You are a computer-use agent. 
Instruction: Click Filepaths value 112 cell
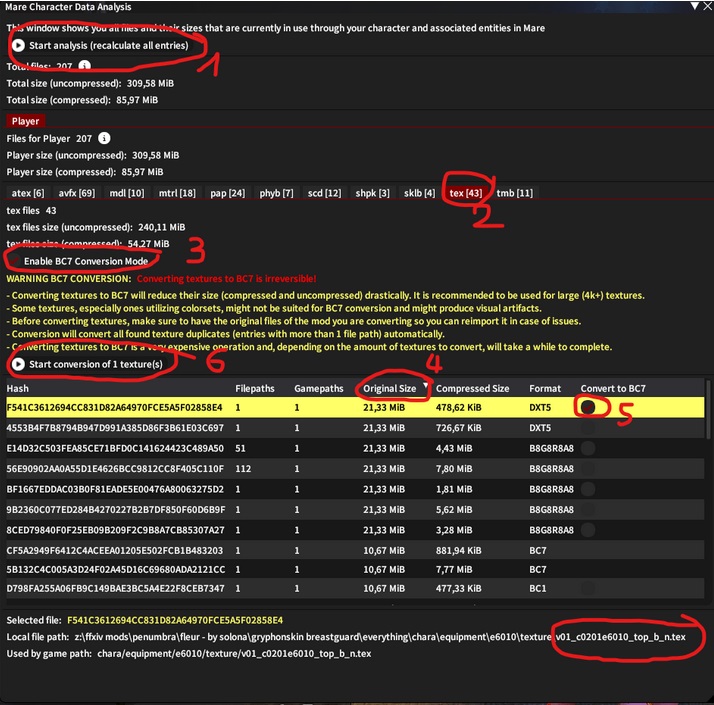[243, 468]
